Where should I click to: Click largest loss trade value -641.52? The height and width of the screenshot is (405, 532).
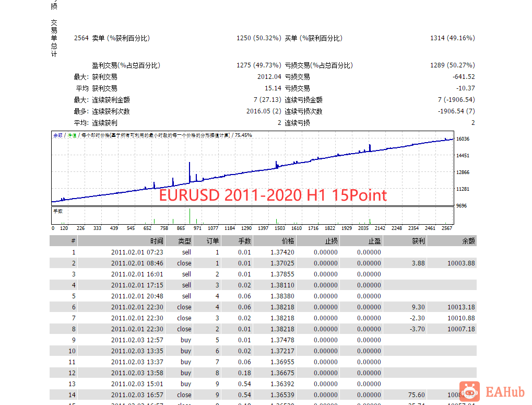[x=464, y=77]
